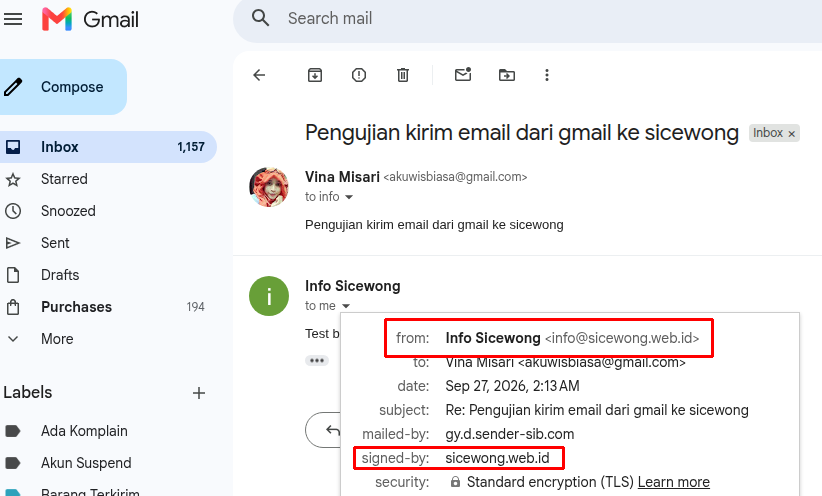Screen dimensions: 822x496
Task: Click the Compose button
Action: click(x=61, y=87)
